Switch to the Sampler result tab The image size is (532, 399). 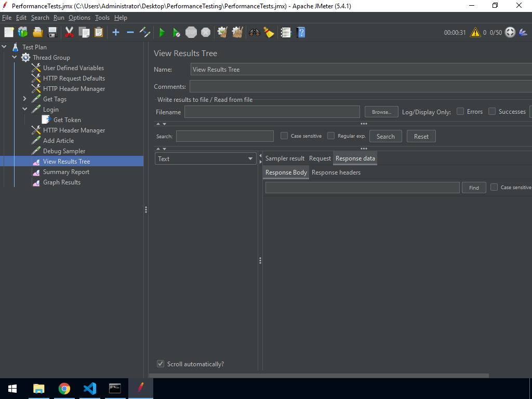285,158
